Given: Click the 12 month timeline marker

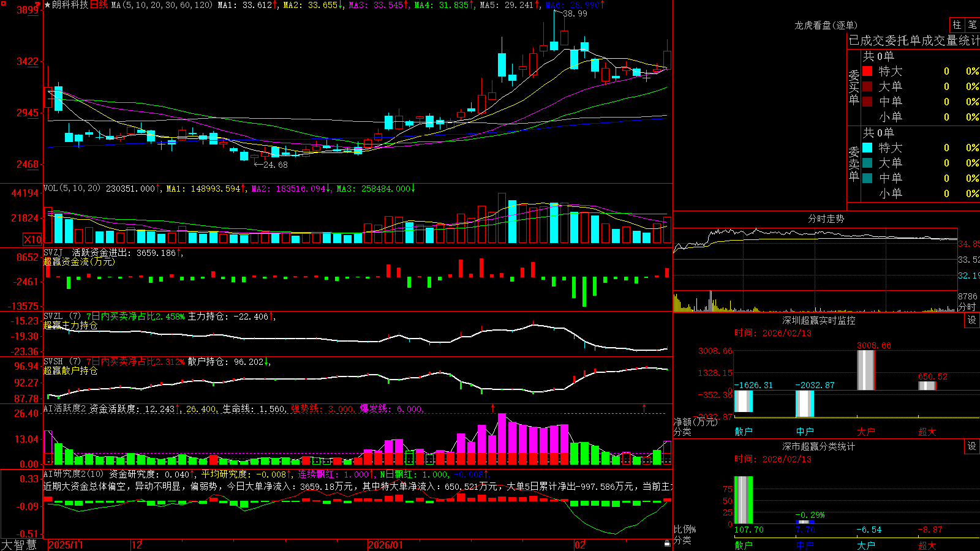Looking at the screenshot, I should 137,545.
